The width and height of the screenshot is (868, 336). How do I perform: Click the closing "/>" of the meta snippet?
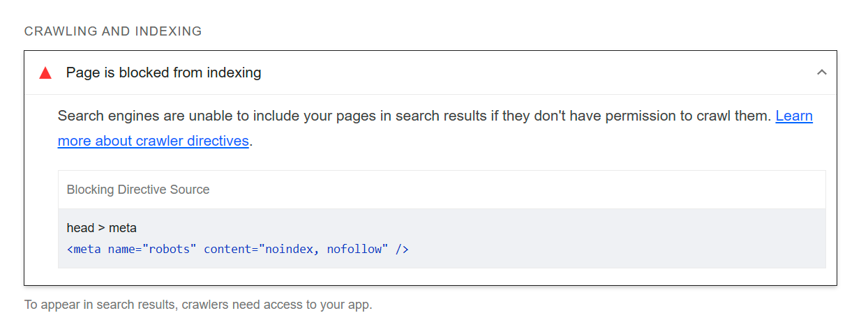point(402,249)
